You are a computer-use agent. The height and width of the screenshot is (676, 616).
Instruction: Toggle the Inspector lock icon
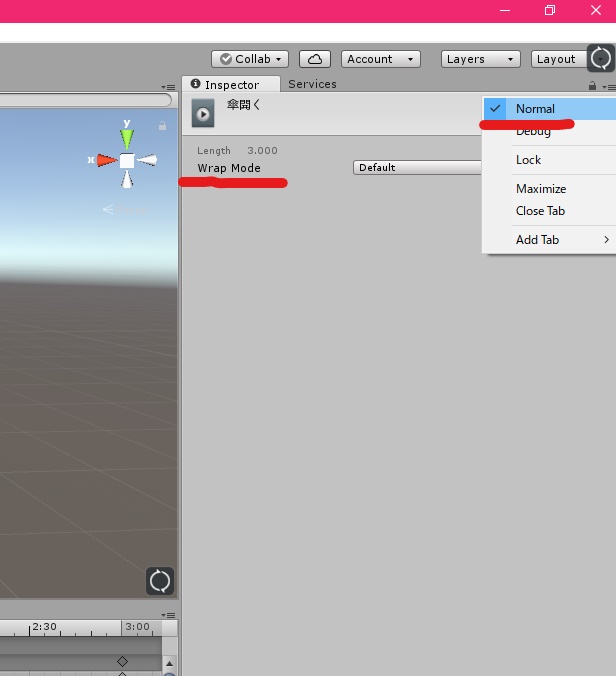(x=592, y=86)
